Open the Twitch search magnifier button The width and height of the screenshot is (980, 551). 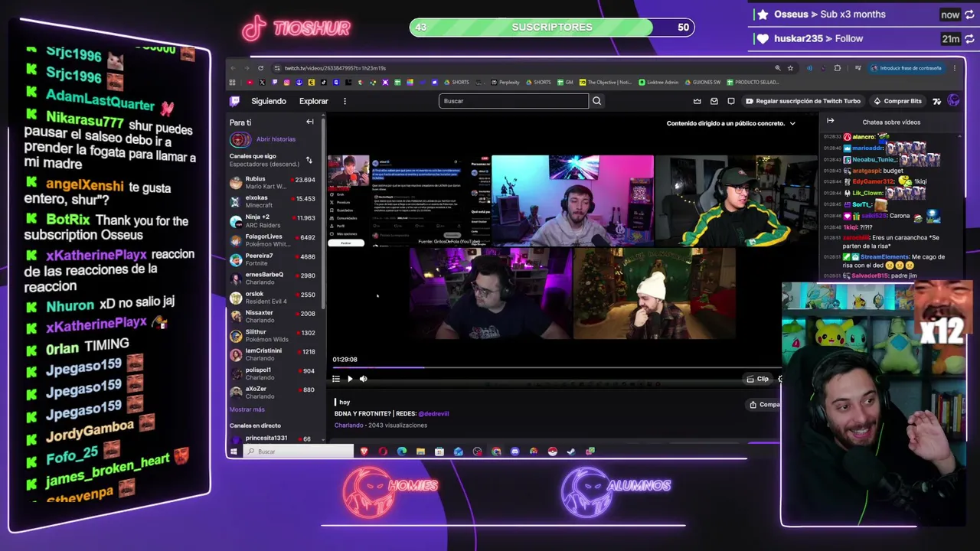click(596, 101)
